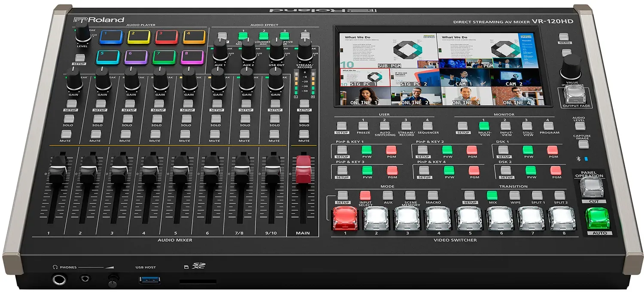Trigger red audio player pad 3

(167, 37)
